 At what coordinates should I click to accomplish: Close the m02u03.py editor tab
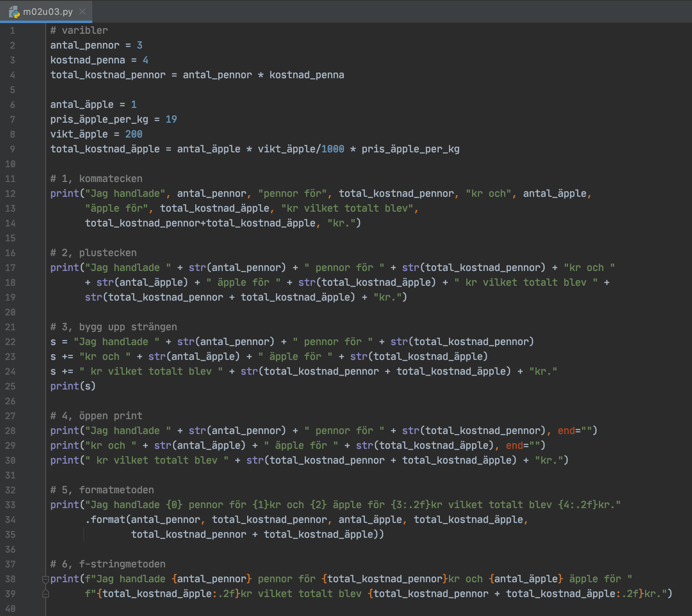pyautogui.click(x=82, y=12)
